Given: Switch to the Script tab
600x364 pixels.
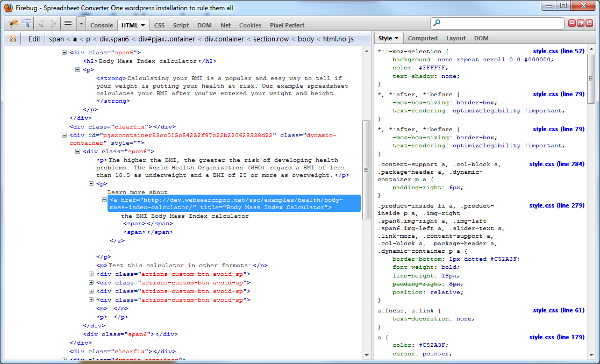Looking at the screenshot, I should click(181, 25).
